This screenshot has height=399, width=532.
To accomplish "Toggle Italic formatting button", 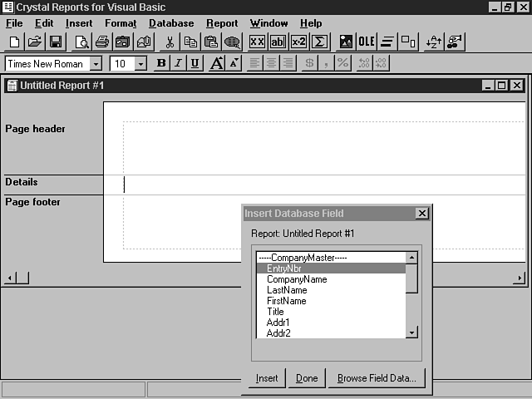I will point(178,63).
